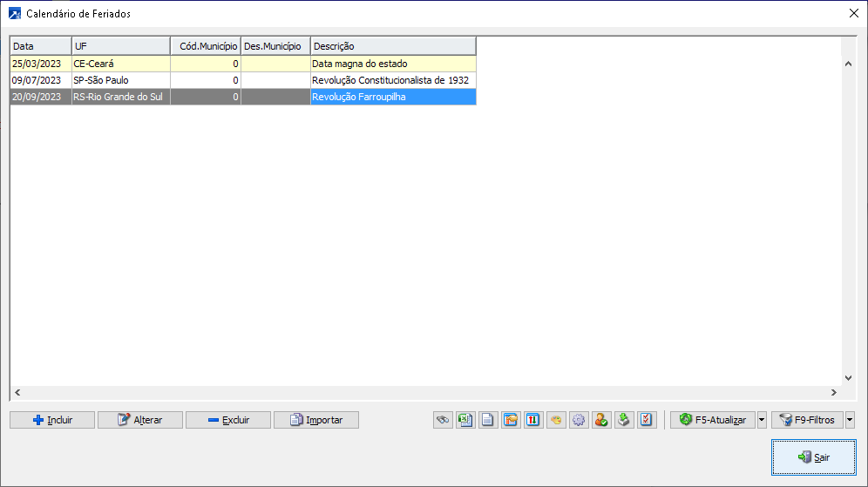The height and width of the screenshot is (487, 868).
Task: Select the RS-Rio Grande do Sul cell
Action: coord(121,97)
